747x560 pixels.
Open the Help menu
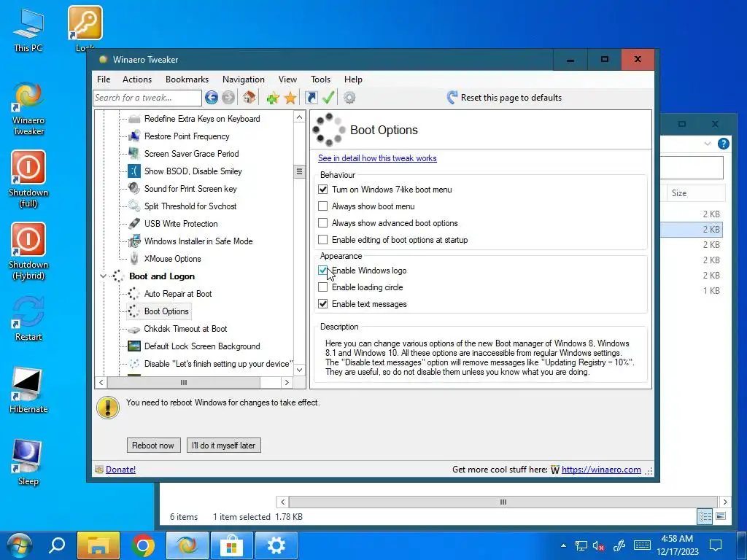[353, 79]
